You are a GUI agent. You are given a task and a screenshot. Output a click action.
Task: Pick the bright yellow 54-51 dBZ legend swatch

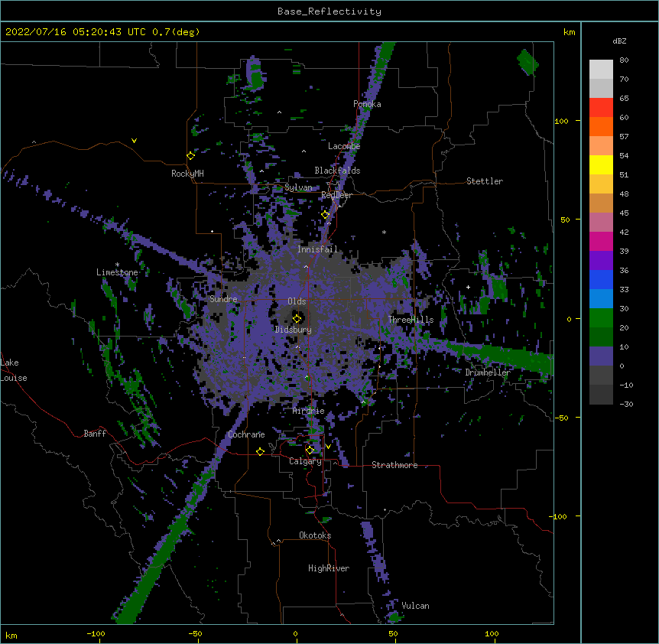pos(601,164)
